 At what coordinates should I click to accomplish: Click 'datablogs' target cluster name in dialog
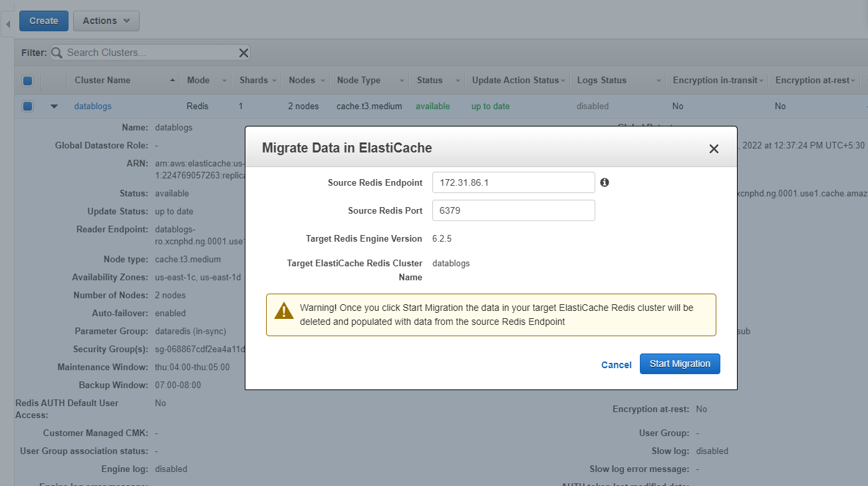(451, 263)
